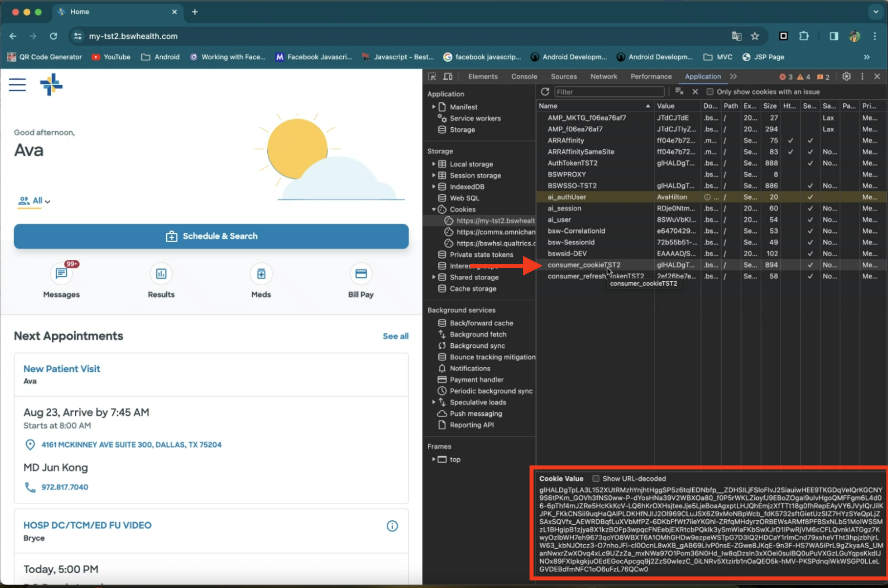Image resolution: width=888 pixels, height=588 pixels.
Task: Click the See all appointments link
Action: [395, 336]
